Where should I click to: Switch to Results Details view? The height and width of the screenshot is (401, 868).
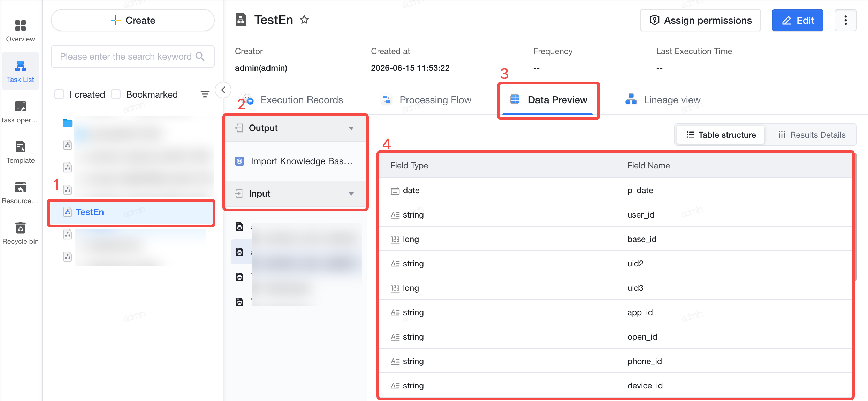tap(812, 135)
